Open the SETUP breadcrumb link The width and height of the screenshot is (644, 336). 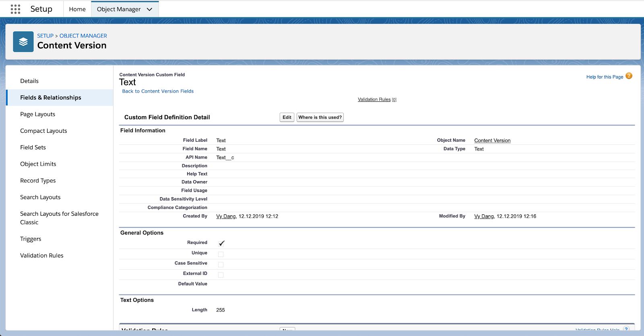click(45, 36)
